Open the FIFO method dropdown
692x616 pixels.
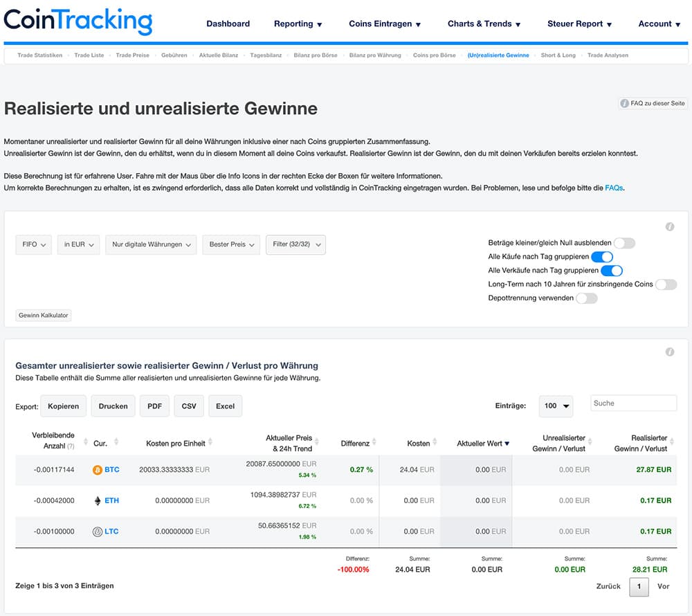pos(33,244)
